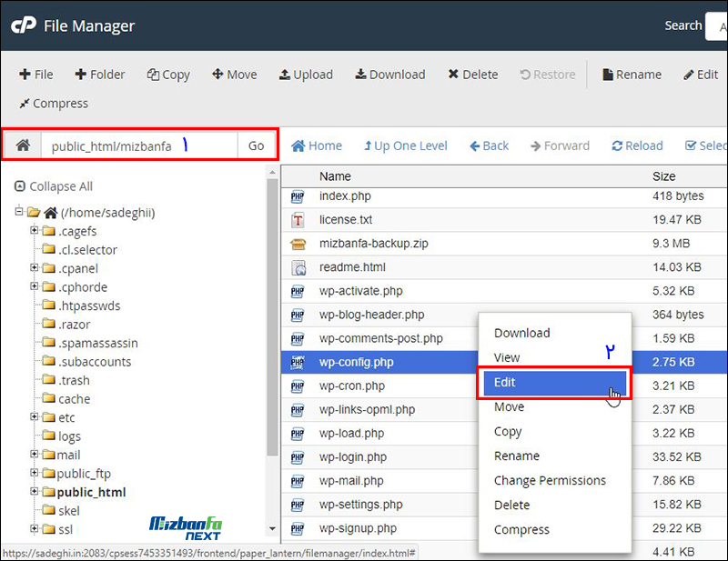
Task: Click the Rename toolbar icon
Action: [x=607, y=75]
